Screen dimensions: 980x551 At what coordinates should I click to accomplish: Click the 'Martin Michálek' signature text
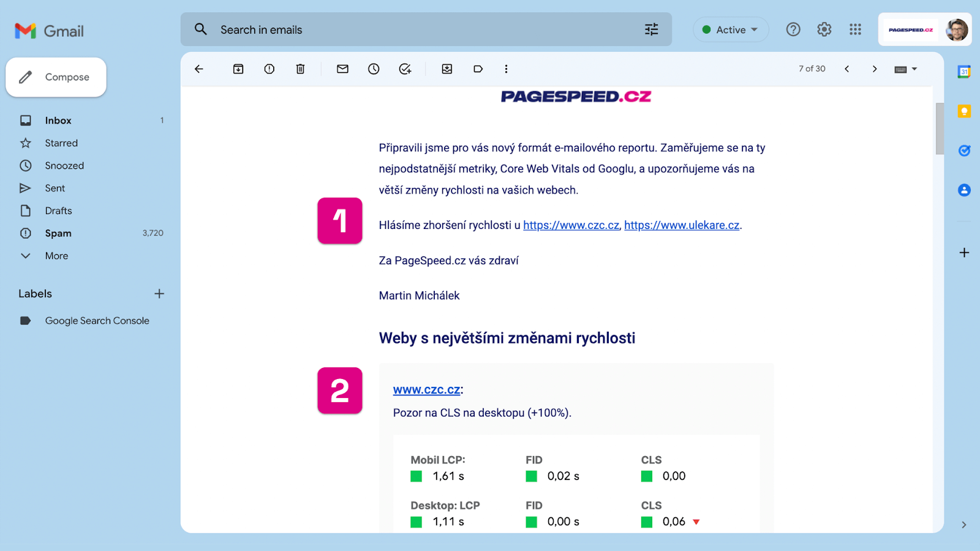click(419, 296)
